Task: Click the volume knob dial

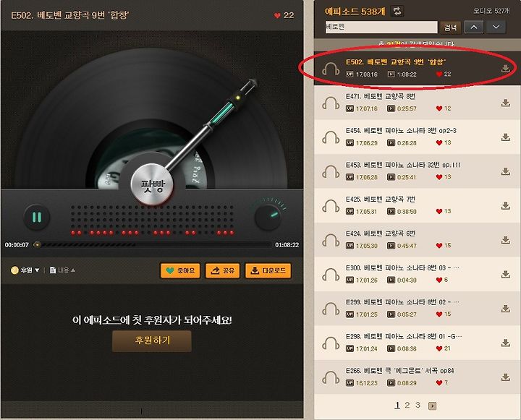Action: pos(268,218)
